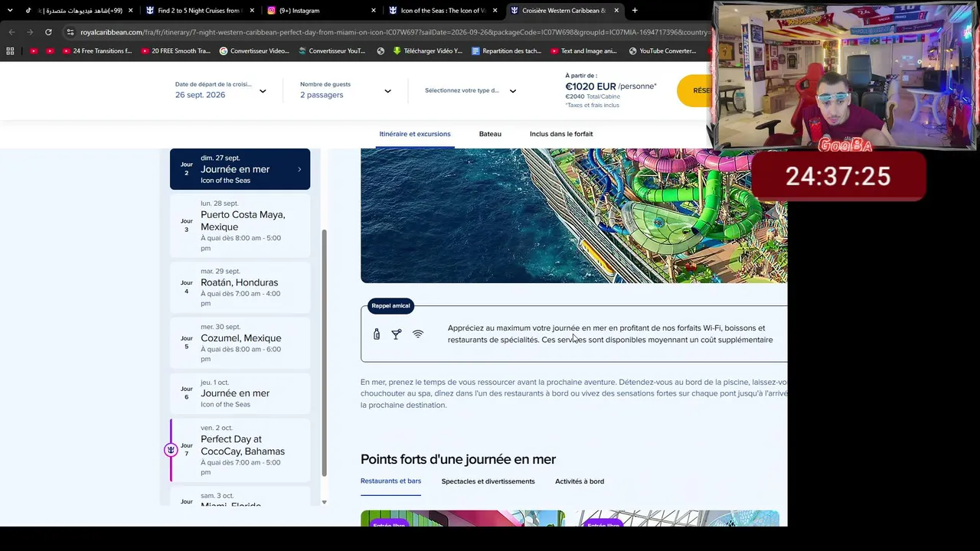
Task: Select Jour 6 Journée en mer, jeu. 1 oct.
Action: pyautogui.click(x=240, y=393)
